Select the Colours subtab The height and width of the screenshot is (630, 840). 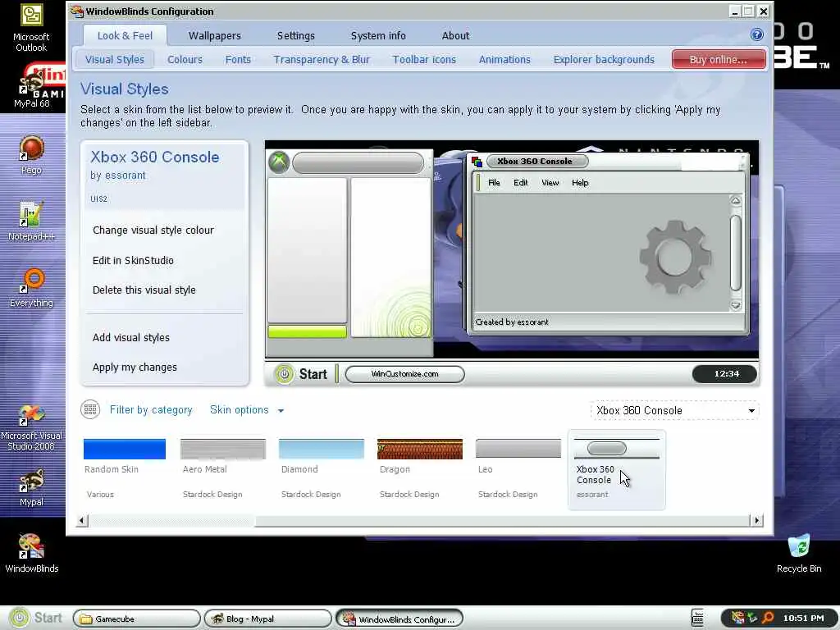coord(185,59)
